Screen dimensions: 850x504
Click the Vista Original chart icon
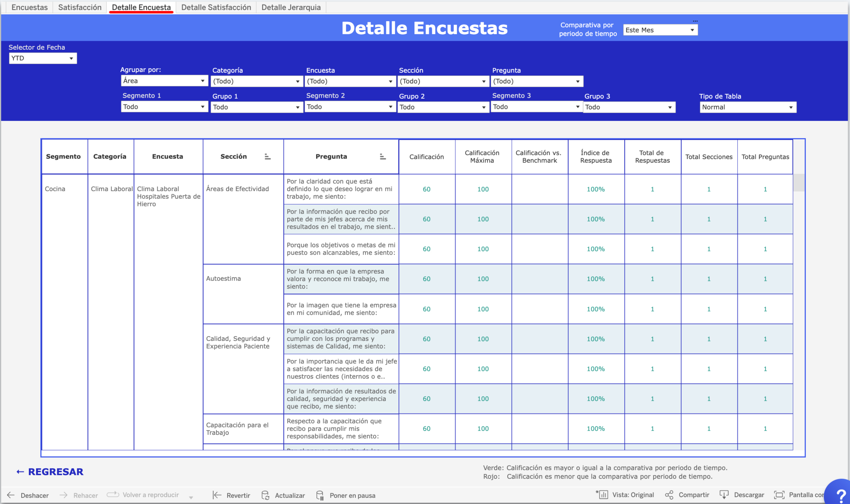[x=602, y=495]
